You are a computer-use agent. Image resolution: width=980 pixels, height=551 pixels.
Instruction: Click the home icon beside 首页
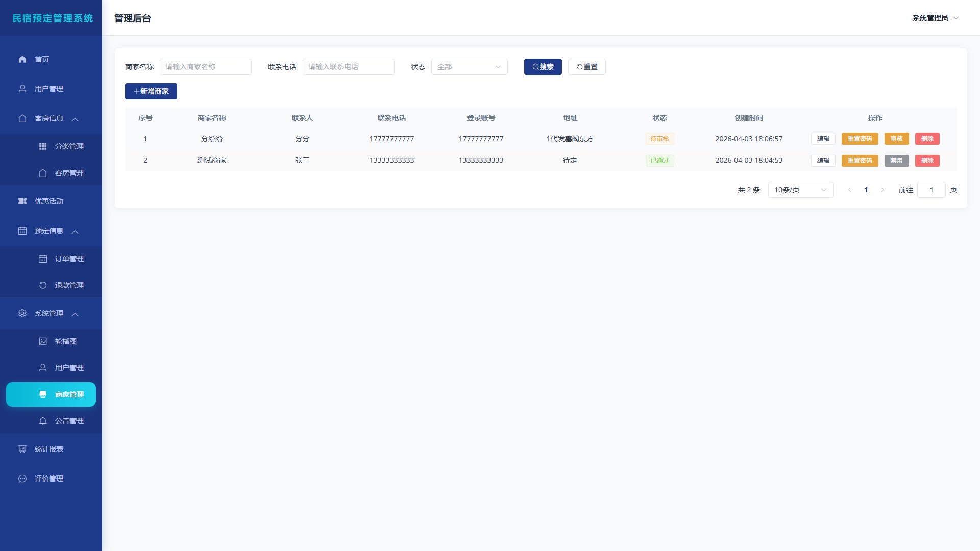coord(22,59)
